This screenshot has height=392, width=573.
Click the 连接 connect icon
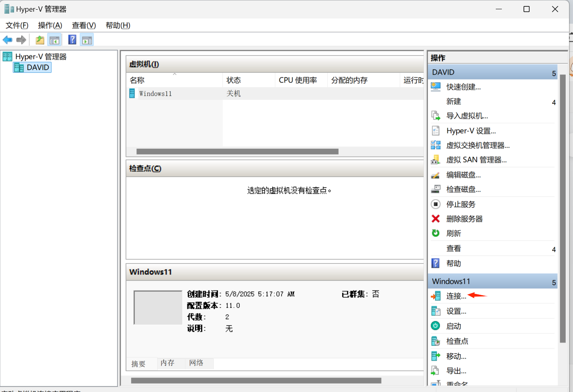click(x=435, y=296)
